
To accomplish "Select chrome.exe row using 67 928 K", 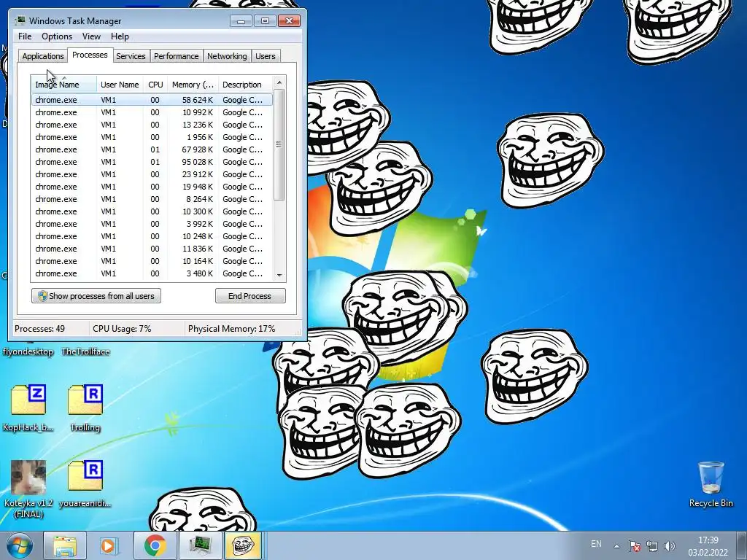I will point(152,149).
